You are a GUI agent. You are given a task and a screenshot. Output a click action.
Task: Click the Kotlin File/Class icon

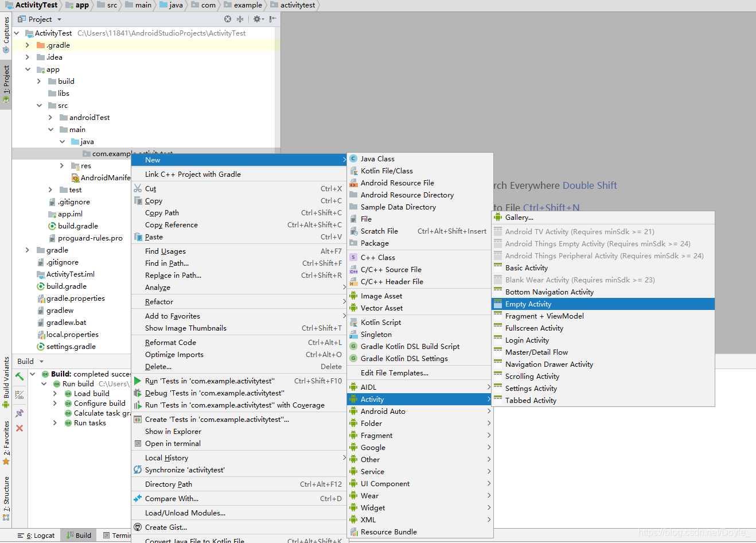point(353,170)
